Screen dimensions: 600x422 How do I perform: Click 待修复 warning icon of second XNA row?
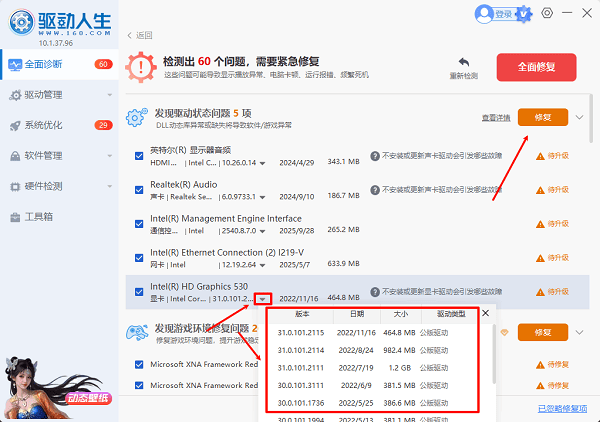click(540, 386)
